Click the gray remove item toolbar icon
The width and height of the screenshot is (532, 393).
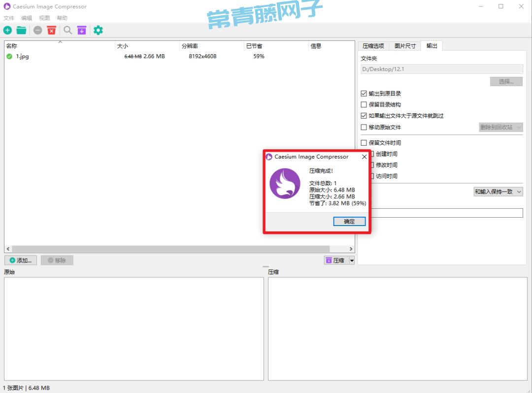tap(38, 31)
